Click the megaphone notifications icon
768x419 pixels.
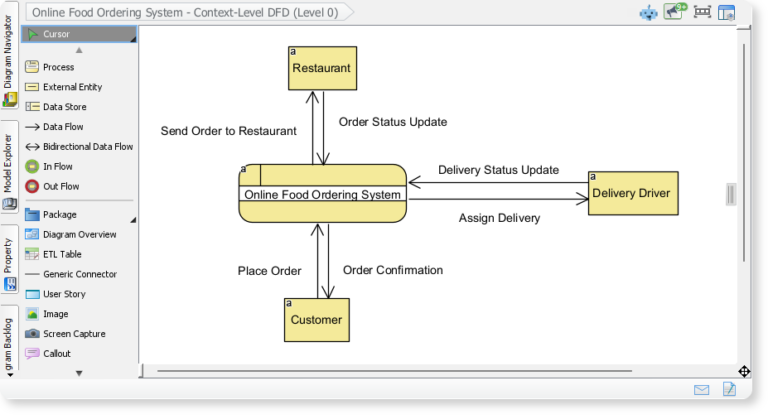coord(676,12)
